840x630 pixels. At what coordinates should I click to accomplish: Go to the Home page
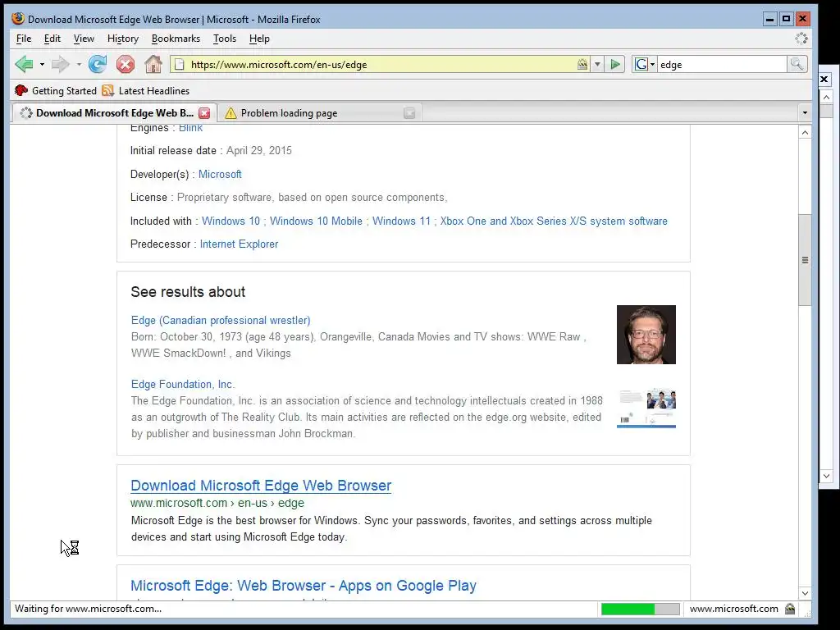coord(153,64)
